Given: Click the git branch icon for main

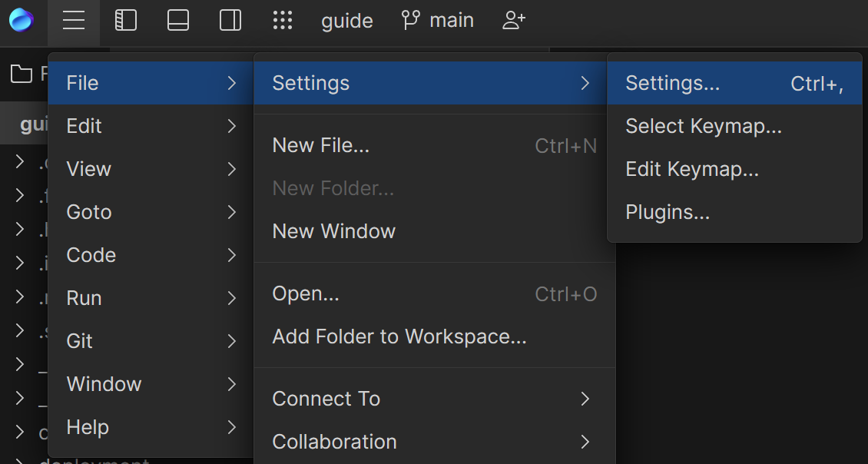Looking at the screenshot, I should tap(411, 21).
